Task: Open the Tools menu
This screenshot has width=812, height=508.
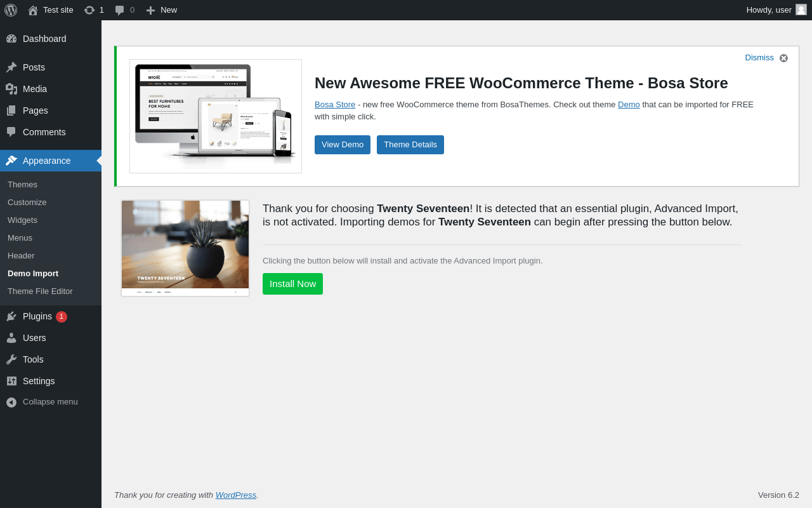Action: coord(51,359)
